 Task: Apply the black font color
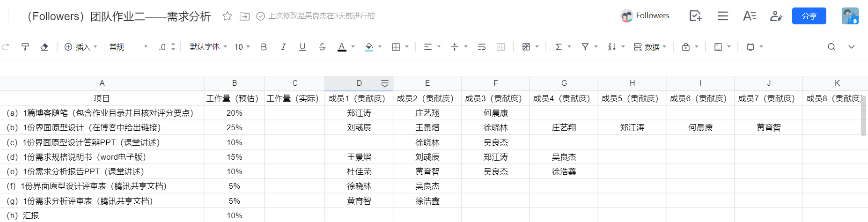342,47
